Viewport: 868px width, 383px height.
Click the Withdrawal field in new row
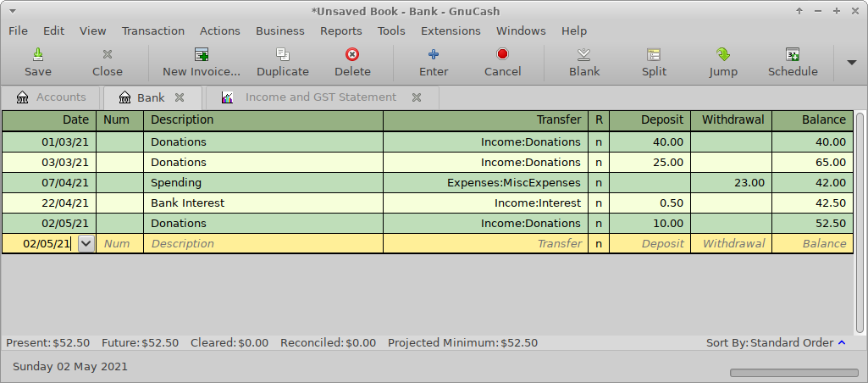pyautogui.click(x=732, y=243)
